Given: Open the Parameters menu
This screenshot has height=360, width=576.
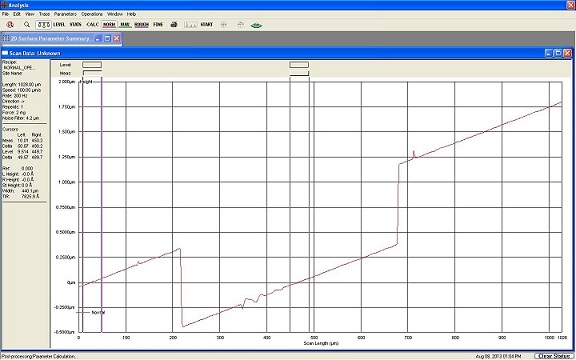Looking at the screenshot, I should (x=65, y=14).
